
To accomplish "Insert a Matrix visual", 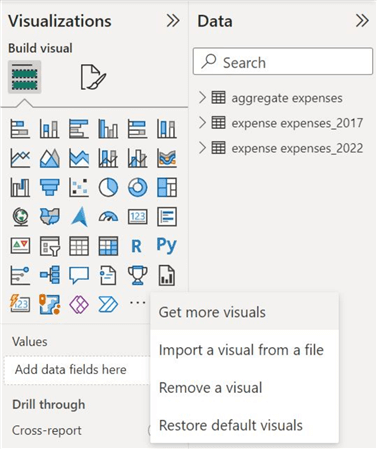I will [108, 246].
